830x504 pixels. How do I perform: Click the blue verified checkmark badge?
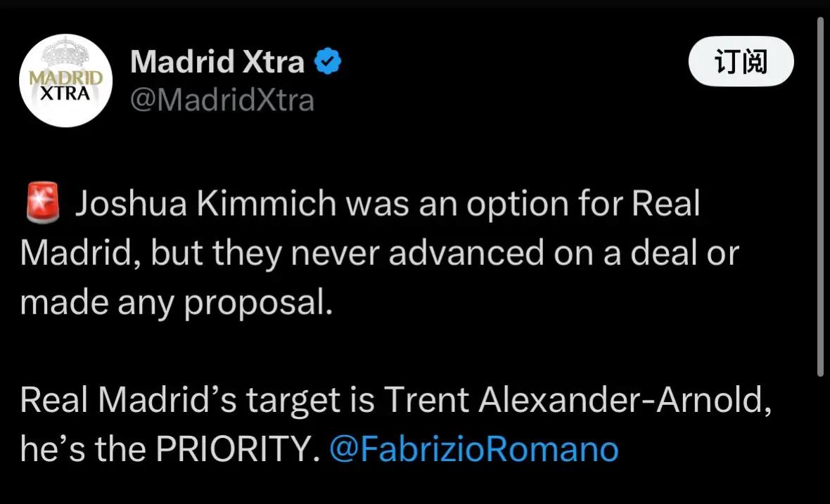coord(328,61)
